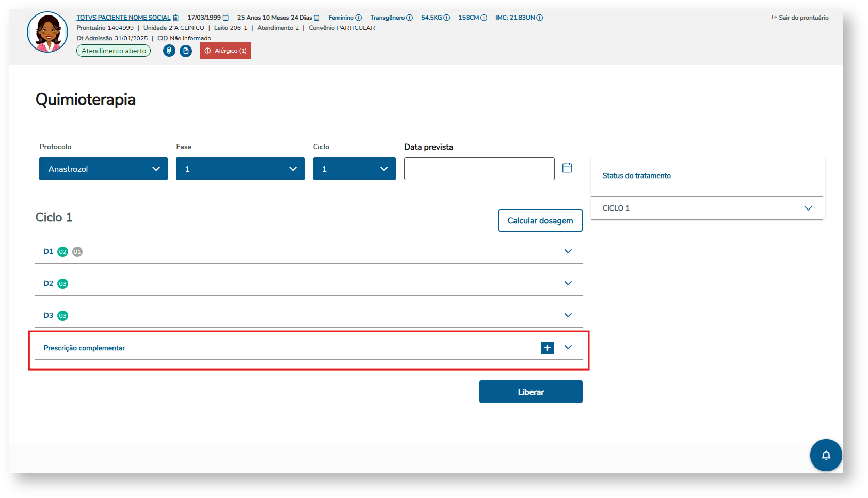Click the Ciclo 1 section heading
Image resolution: width=868 pixels, height=498 pixels.
point(54,217)
